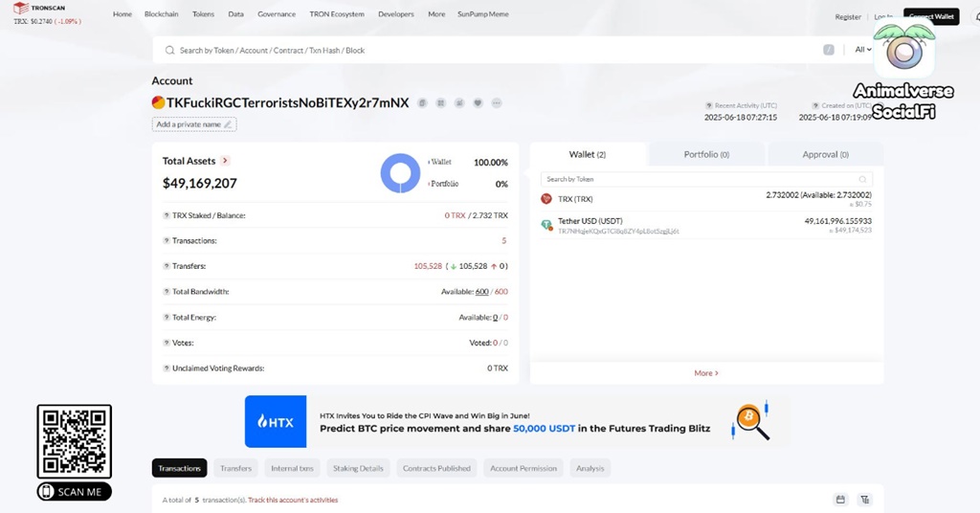Click the calendar date filter icon
The image size is (980, 513).
pos(840,500)
